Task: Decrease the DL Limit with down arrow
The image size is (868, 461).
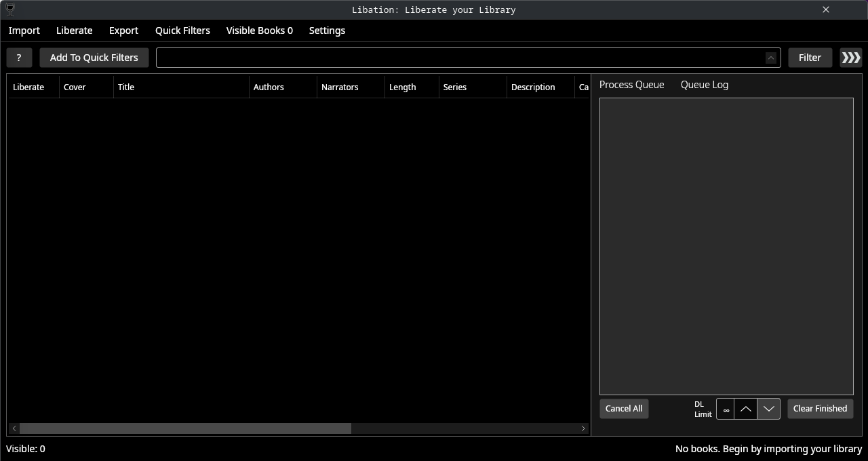Action: (x=768, y=409)
